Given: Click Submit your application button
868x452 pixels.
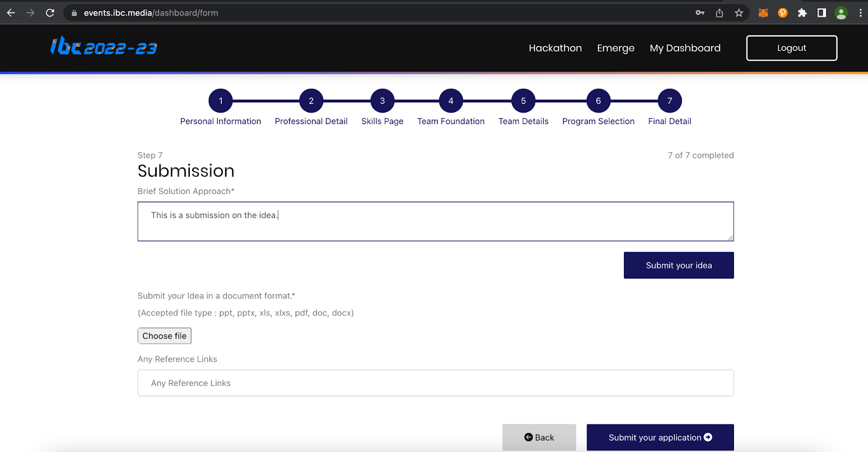Looking at the screenshot, I should pos(660,437).
